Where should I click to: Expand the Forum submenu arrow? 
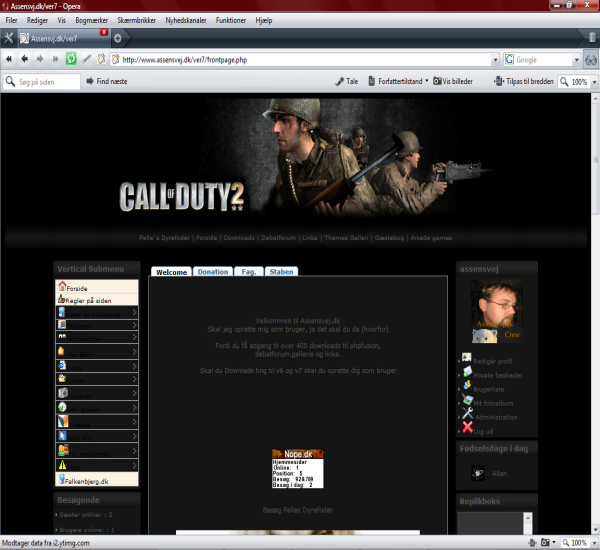click(x=135, y=379)
